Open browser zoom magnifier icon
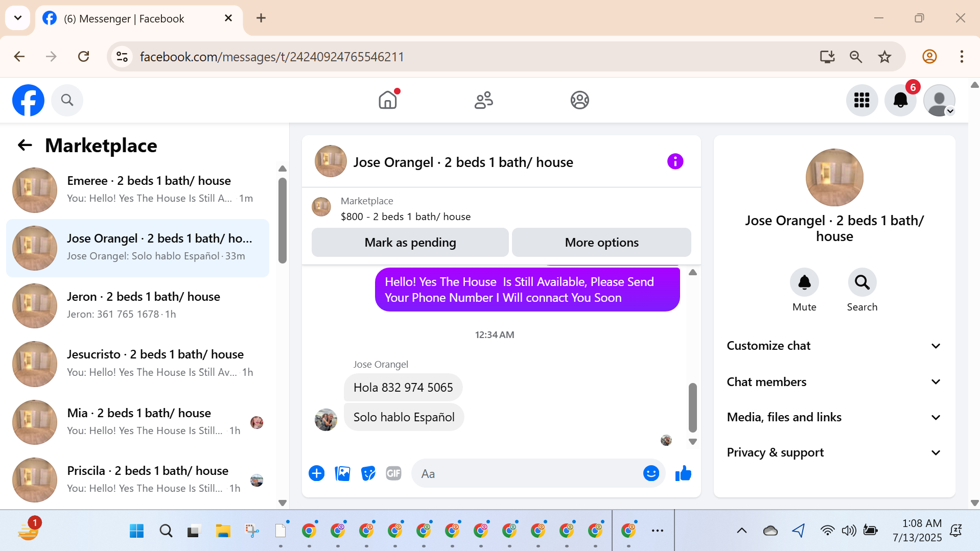This screenshot has height=551, width=980. pyautogui.click(x=856, y=57)
